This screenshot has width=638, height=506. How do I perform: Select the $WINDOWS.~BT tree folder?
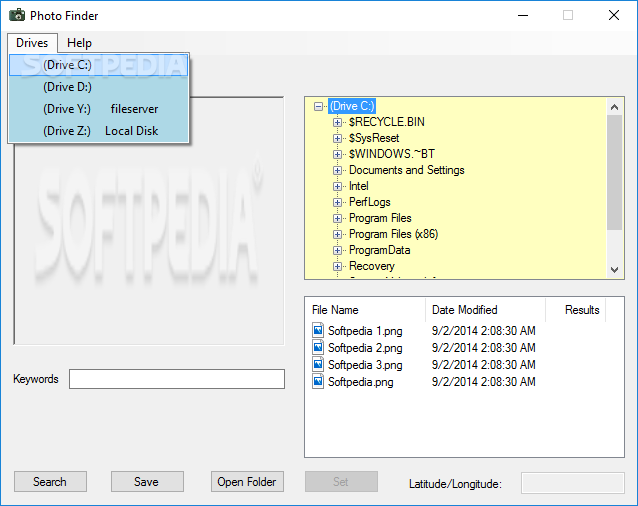392,154
